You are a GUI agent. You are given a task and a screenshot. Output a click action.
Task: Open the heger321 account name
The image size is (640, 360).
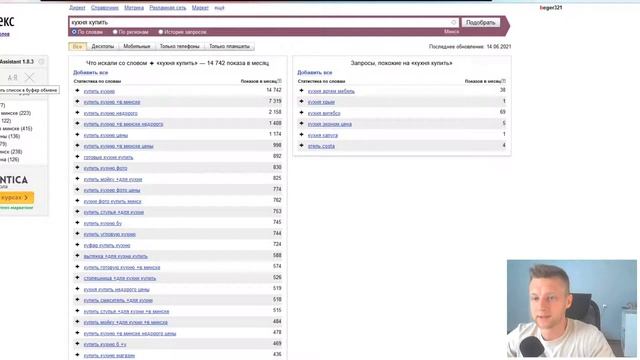pyautogui.click(x=551, y=7)
